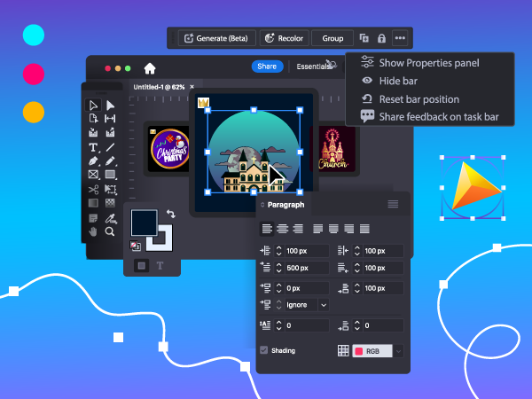
Task: Select the Type tool
Action: pos(93,147)
